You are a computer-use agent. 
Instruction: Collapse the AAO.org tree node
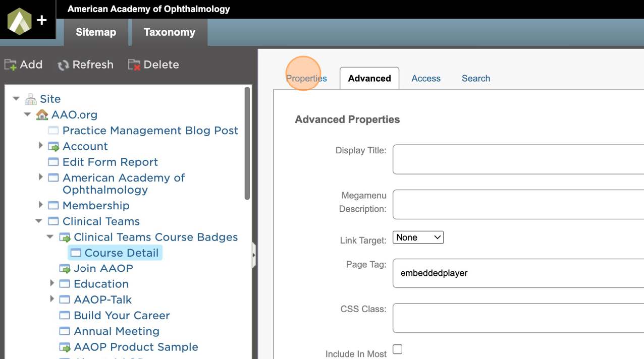28,115
